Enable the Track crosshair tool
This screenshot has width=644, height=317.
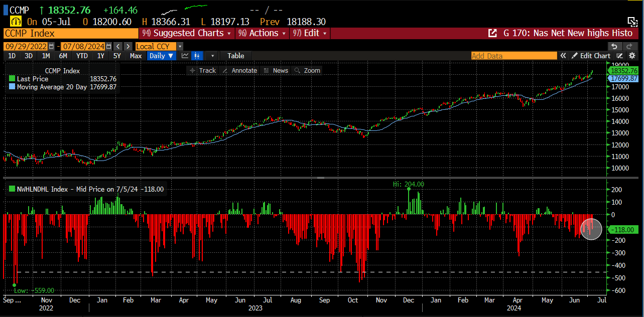tap(202, 70)
